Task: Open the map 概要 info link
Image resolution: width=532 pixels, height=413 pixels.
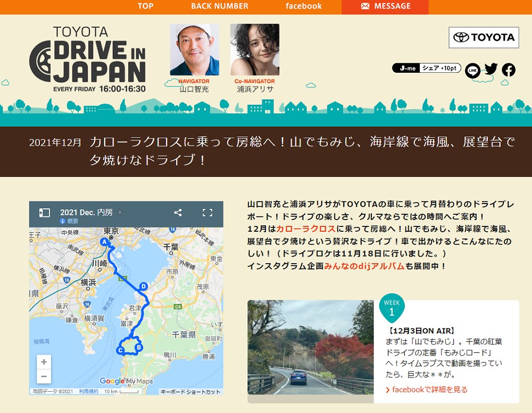Action: [69, 221]
